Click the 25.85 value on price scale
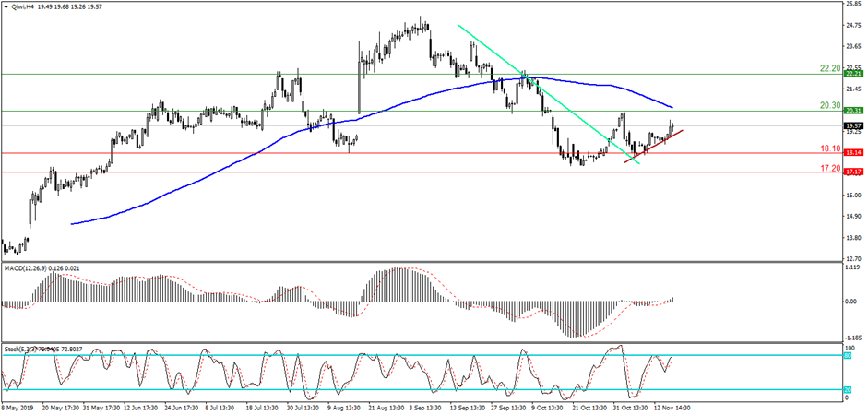Image resolution: width=868 pixels, height=415 pixels. [851, 3]
